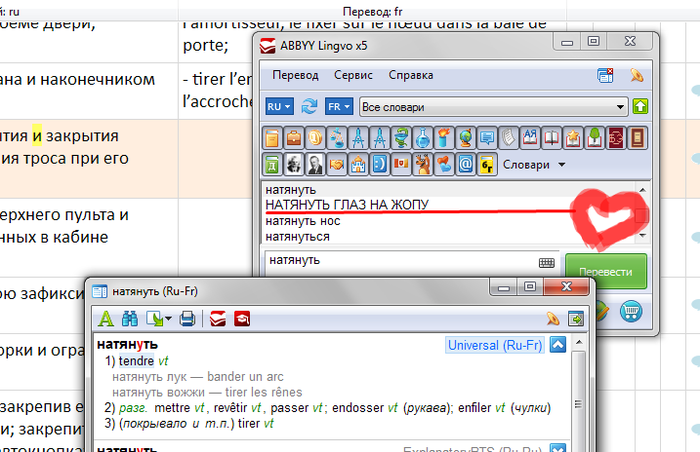Click the green Д book dictionary icon

pyautogui.click(x=272, y=165)
